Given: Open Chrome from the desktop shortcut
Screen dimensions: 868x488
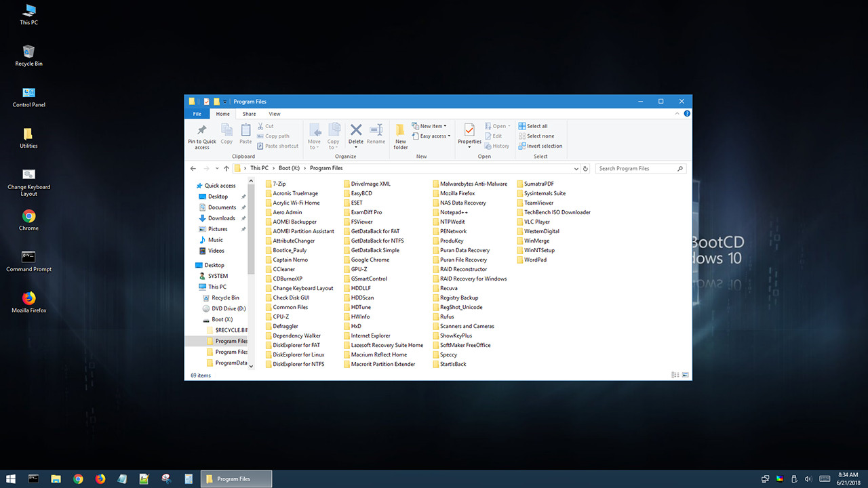Looking at the screenshot, I should point(28,217).
